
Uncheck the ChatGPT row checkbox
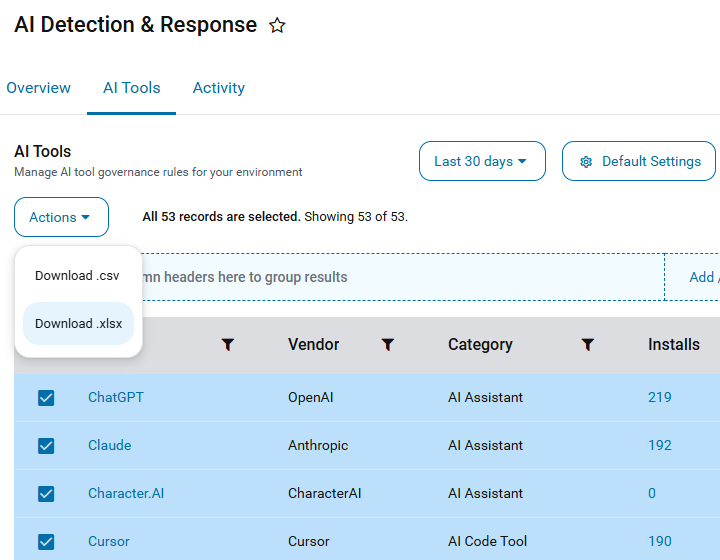46,398
